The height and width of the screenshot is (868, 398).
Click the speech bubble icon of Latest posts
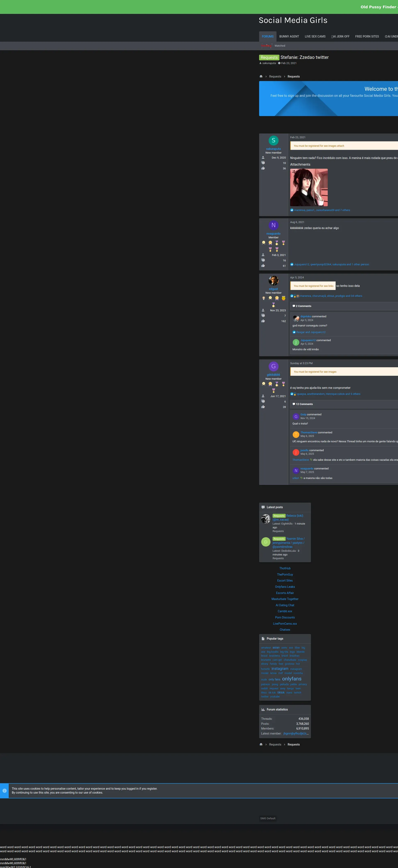pos(263,507)
